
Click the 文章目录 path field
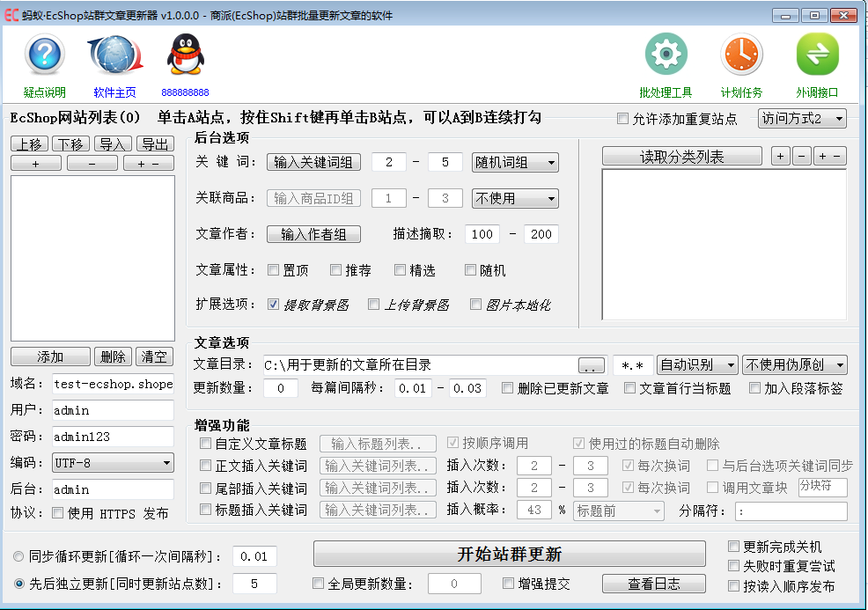[x=421, y=365]
